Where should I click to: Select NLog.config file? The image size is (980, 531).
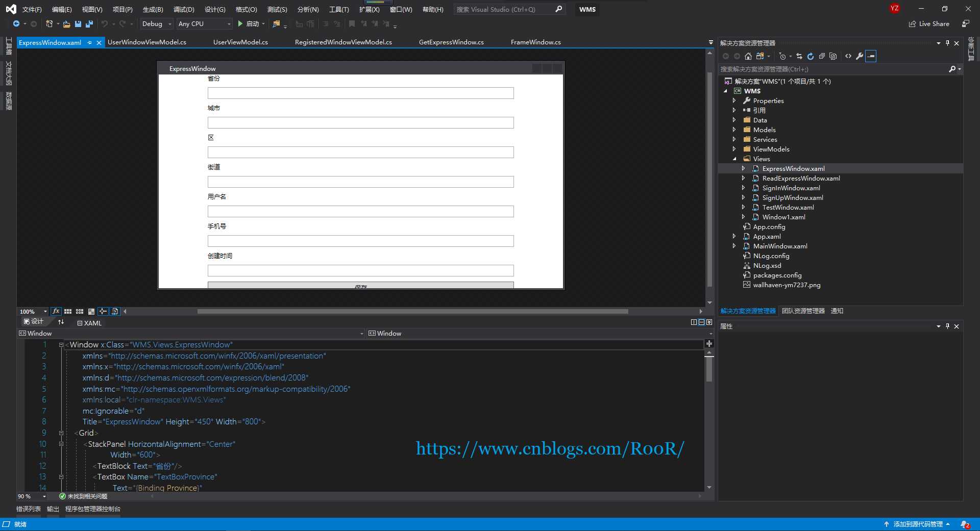click(771, 256)
